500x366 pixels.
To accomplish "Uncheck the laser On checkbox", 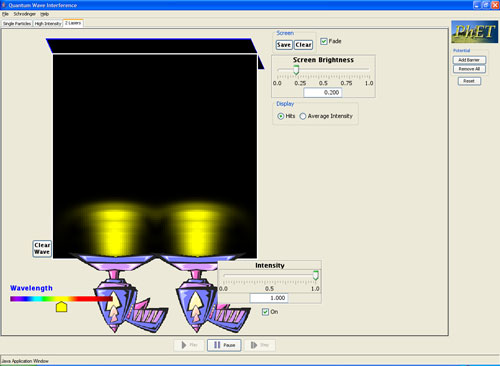I will pyautogui.click(x=265, y=312).
